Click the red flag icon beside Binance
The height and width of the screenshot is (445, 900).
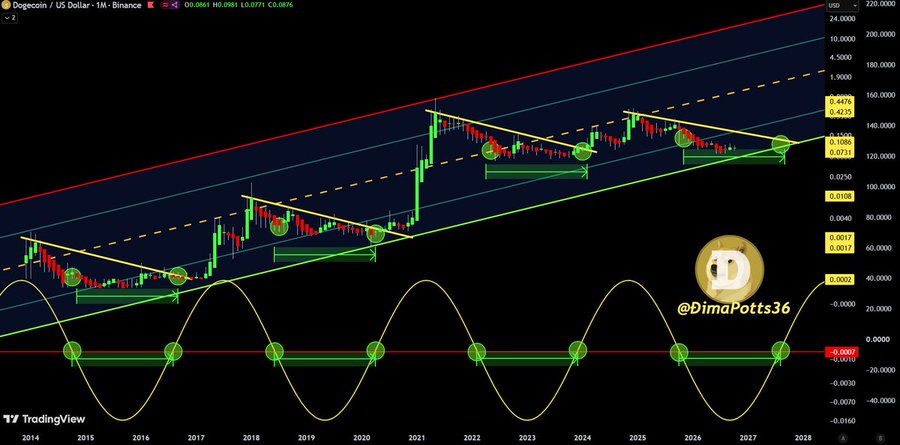[151, 5]
